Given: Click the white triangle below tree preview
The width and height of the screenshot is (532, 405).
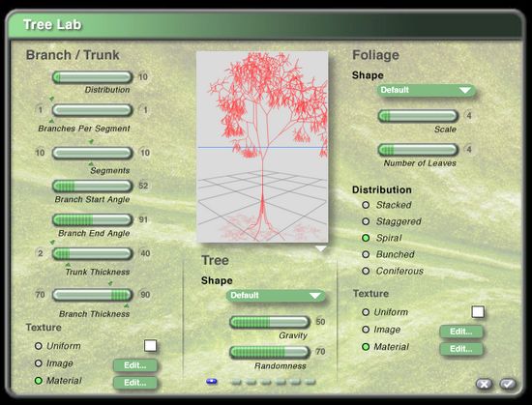Looking at the screenshot, I should (320, 248).
